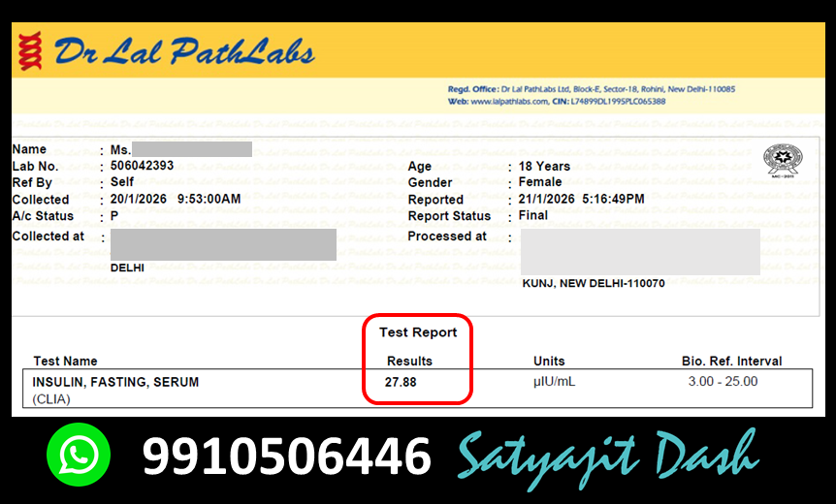This screenshot has width=836, height=504.
Task: Select reported date 21/1/2026 5:16:49PM
Action: 582,200
